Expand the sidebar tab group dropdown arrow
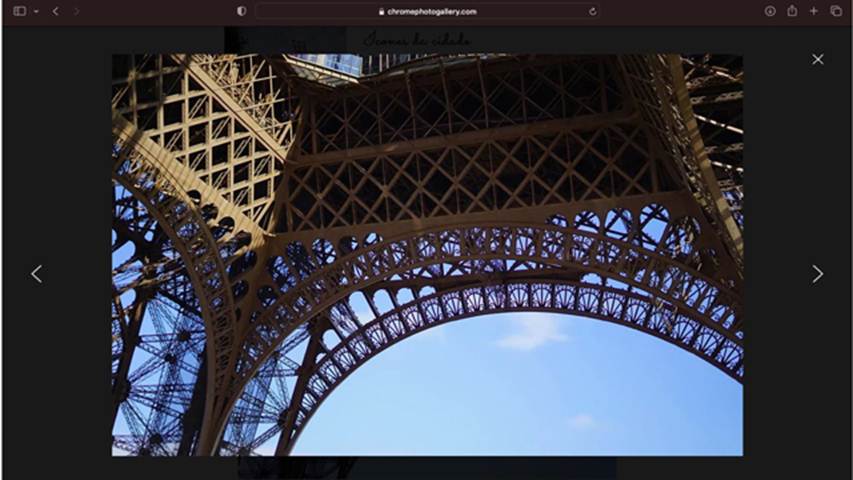The height and width of the screenshot is (480, 853). pyautogui.click(x=36, y=11)
